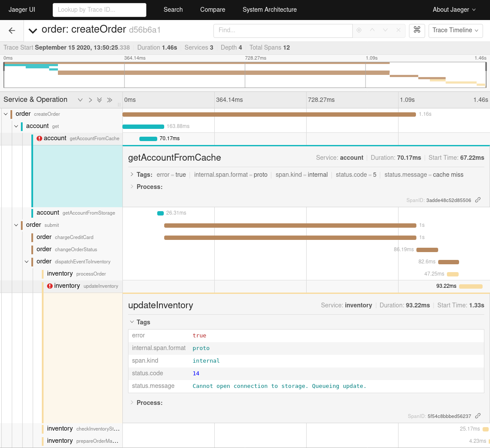Click the Jaeger UI logo link
Screen dimensions: 490x448
(x=22, y=10)
